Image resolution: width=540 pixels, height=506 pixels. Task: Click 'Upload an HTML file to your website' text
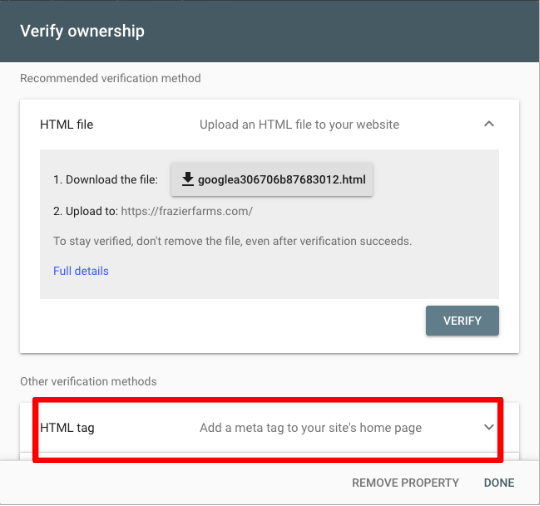(299, 124)
